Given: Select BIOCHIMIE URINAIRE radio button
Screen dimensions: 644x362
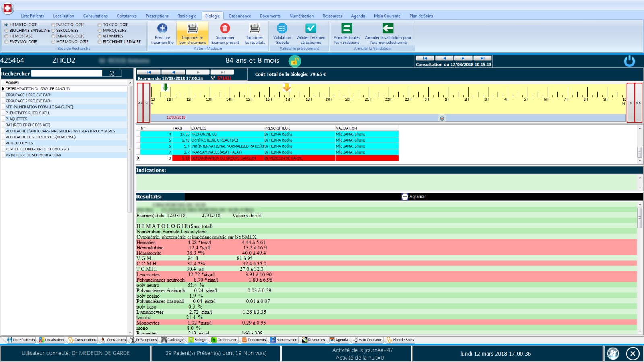Looking at the screenshot, I should 100,42.
